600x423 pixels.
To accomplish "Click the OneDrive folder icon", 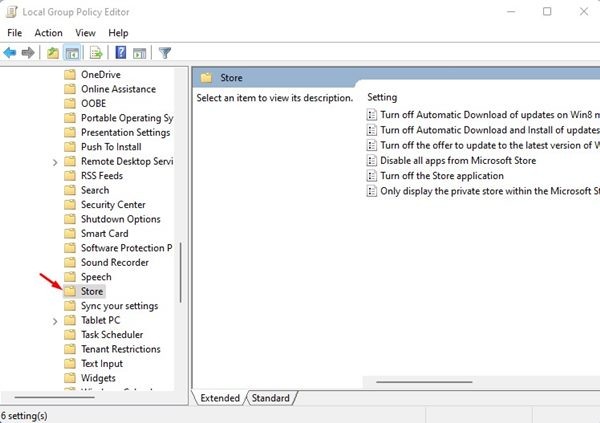I will [x=70, y=74].
